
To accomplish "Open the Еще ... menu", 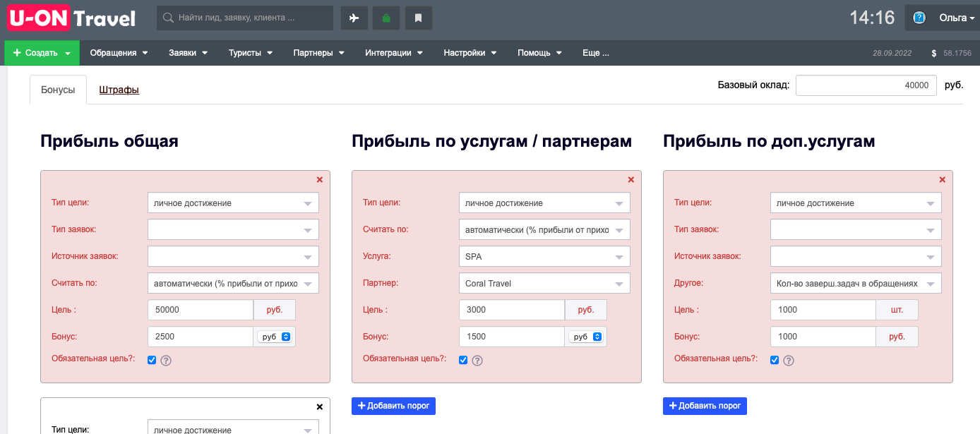I will coord(595,53).
